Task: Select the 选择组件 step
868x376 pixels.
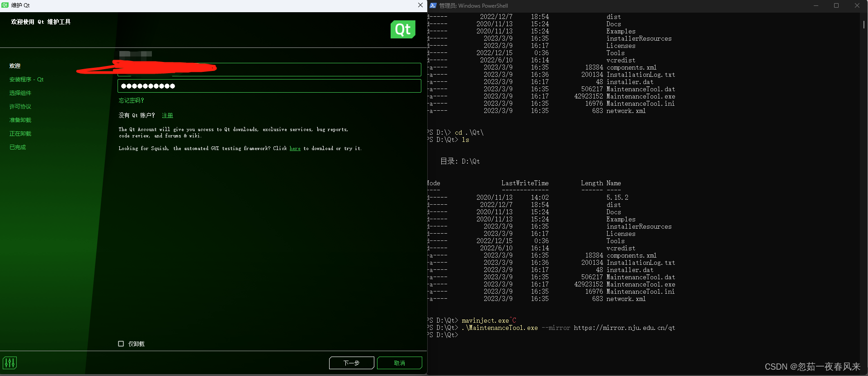Action: 20,93
